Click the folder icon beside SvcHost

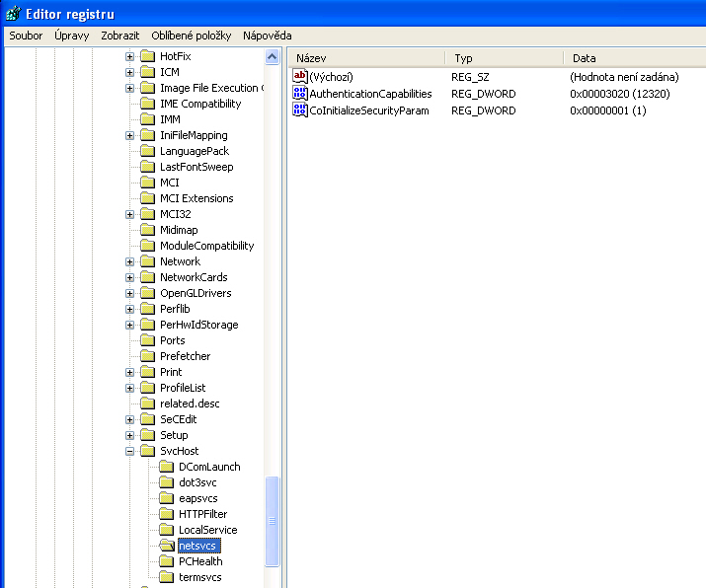coord(148,451)
